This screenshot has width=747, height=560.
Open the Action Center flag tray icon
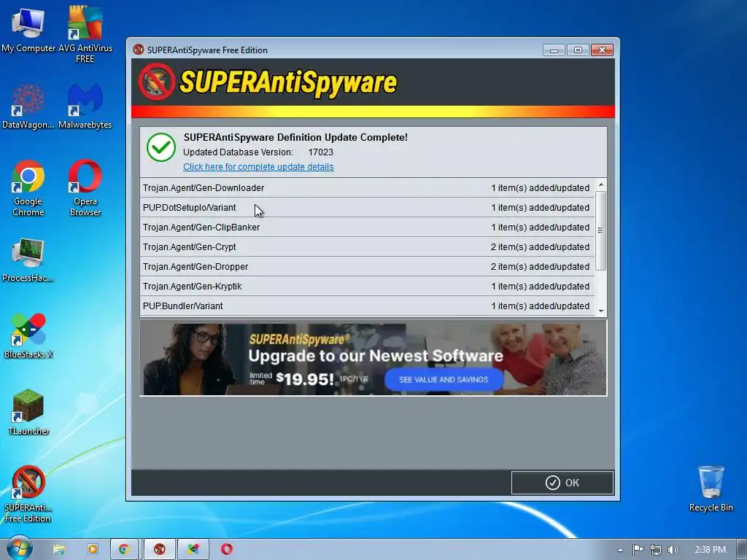tap(638, 550)
